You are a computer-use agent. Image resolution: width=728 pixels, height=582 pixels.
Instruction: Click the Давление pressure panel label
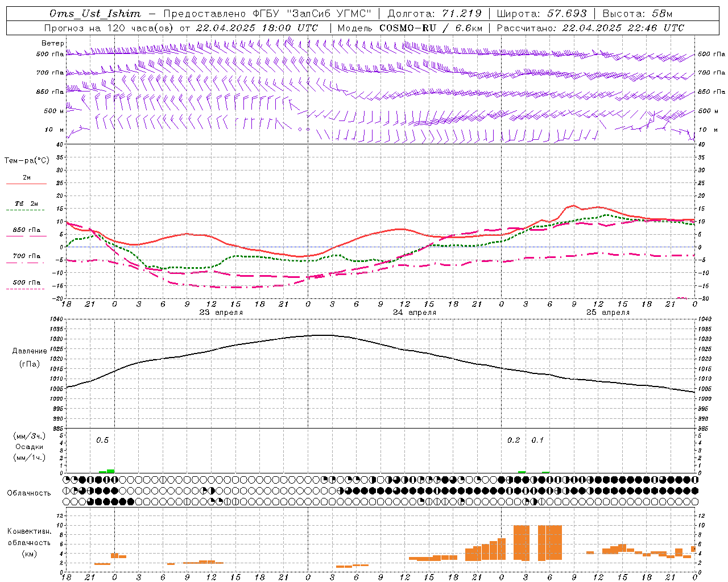coord(30,351)
